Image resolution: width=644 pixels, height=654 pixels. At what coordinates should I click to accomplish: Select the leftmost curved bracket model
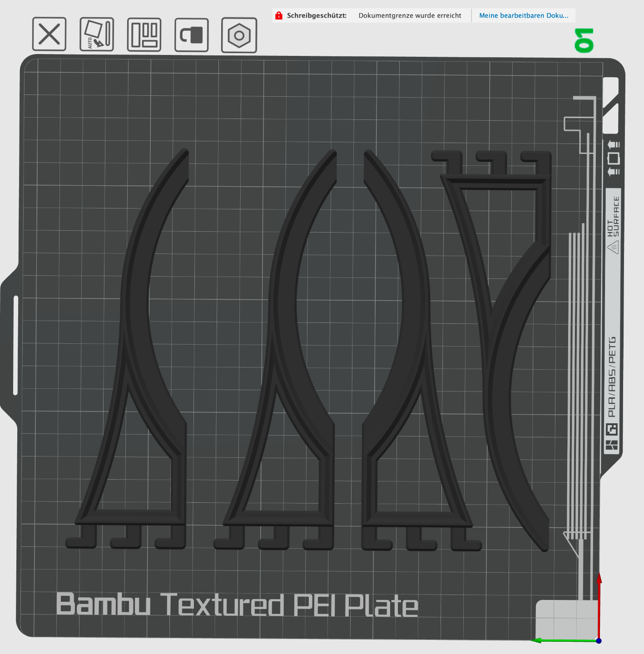pos(136,318)
